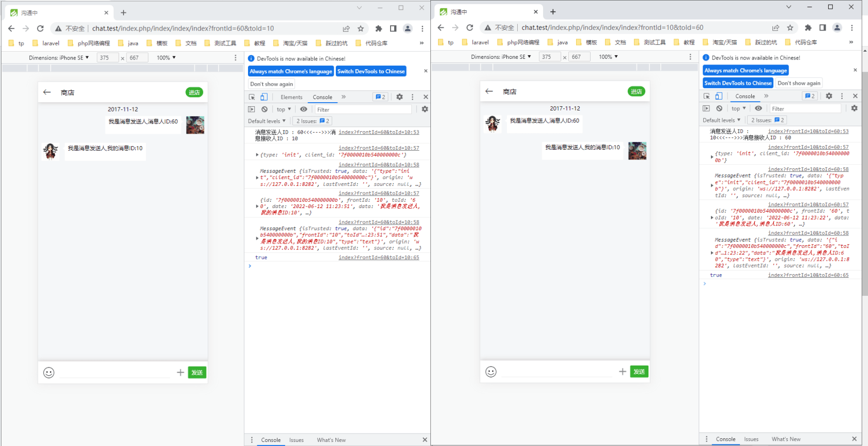Send message with green button in left chat
This screenshot has height=446, width=868.
(x=197, y=372)
